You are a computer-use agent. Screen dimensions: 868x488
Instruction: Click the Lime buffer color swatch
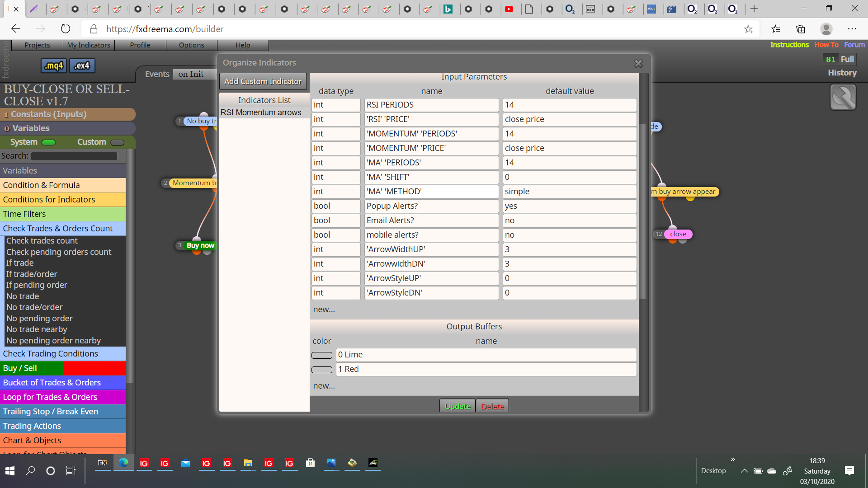[322, 355]
